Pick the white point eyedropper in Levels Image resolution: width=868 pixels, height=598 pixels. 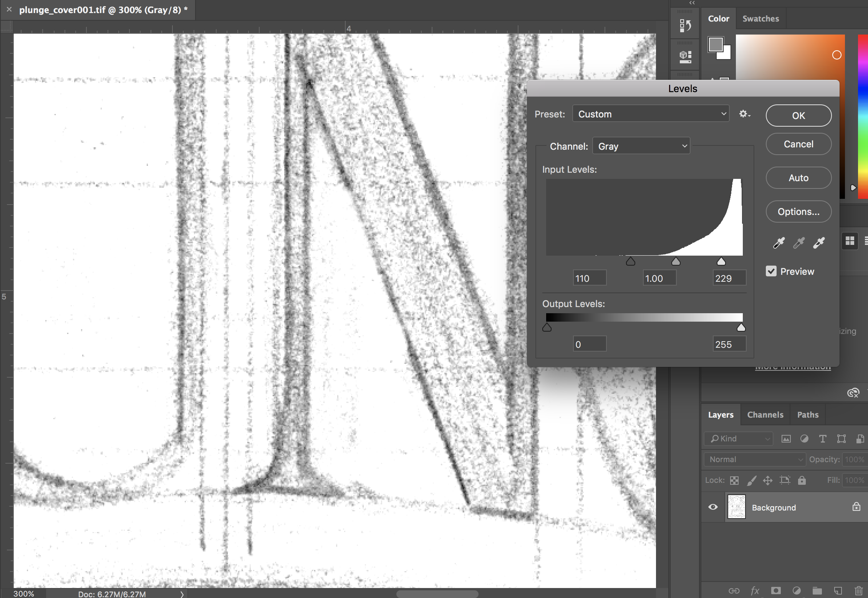pyautogui.click(x=819, y=243)
